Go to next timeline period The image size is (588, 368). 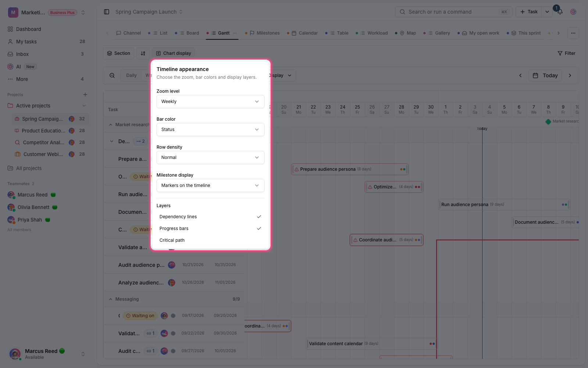tap(570, 75)
